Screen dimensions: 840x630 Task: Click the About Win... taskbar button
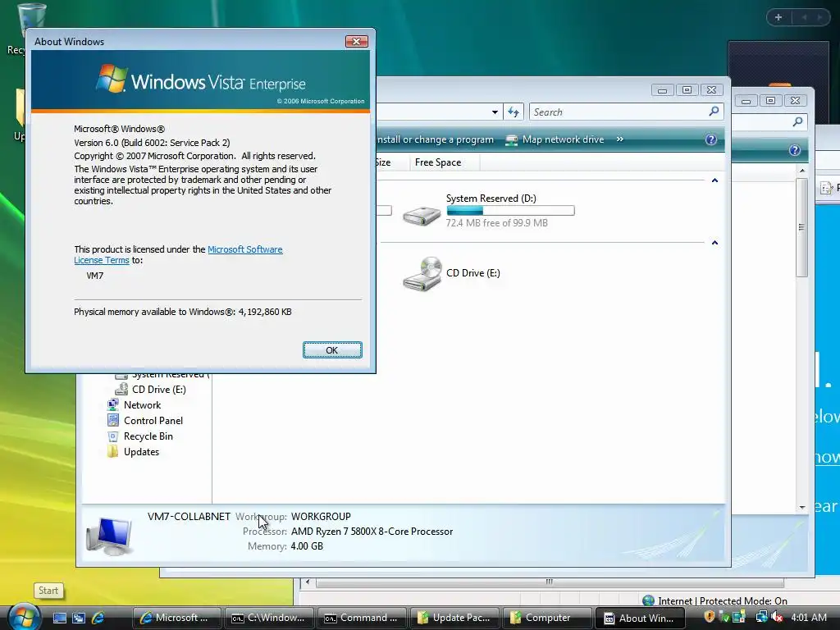tap(640, 618)
